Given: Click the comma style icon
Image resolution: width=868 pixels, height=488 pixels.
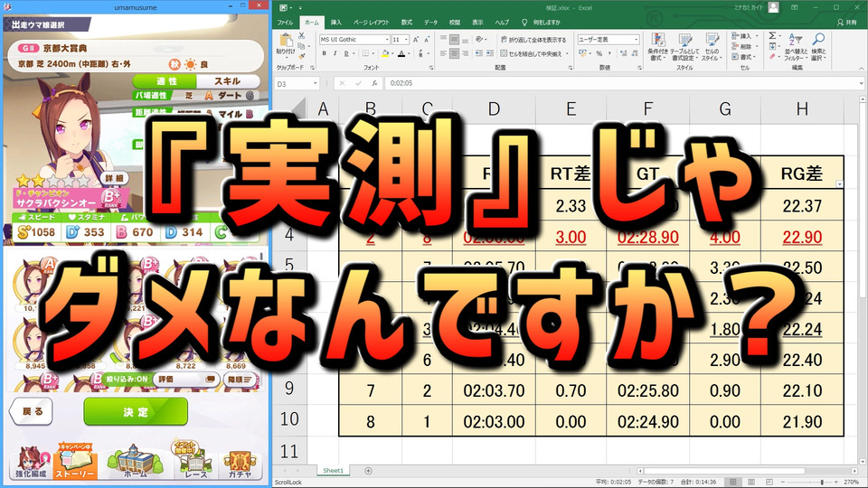Looking at the screenshot, I should [609, 53].
